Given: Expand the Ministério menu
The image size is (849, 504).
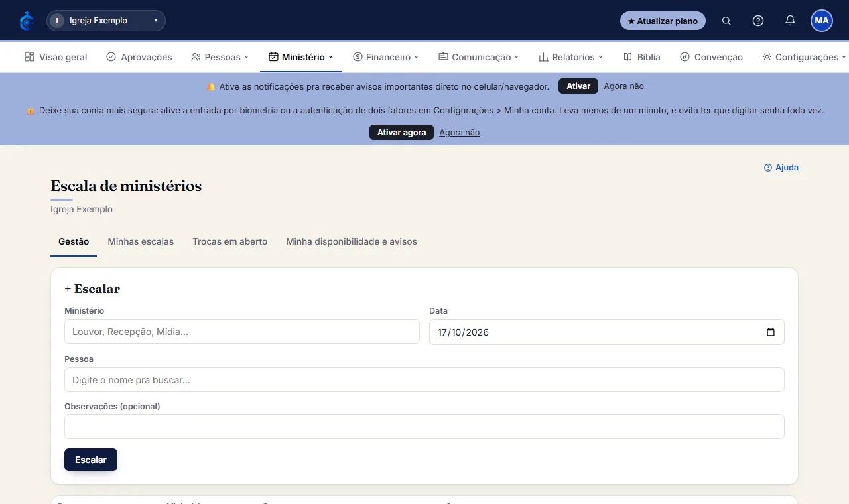Looking at the screenshot, I should [300, 57].
